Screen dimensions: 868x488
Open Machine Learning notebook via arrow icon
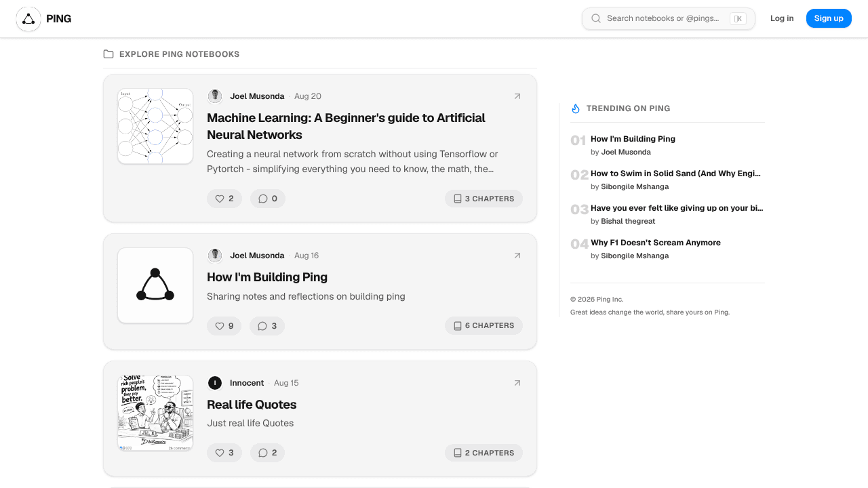[517, 96]
